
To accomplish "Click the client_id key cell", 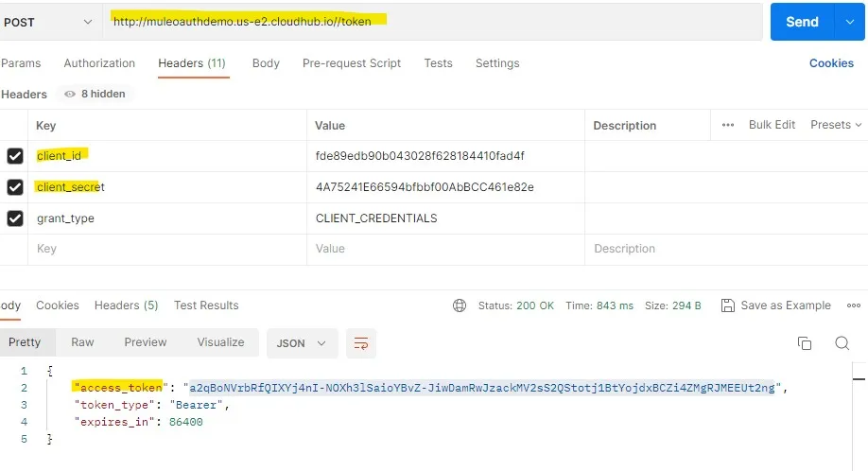I will point(167,156).
